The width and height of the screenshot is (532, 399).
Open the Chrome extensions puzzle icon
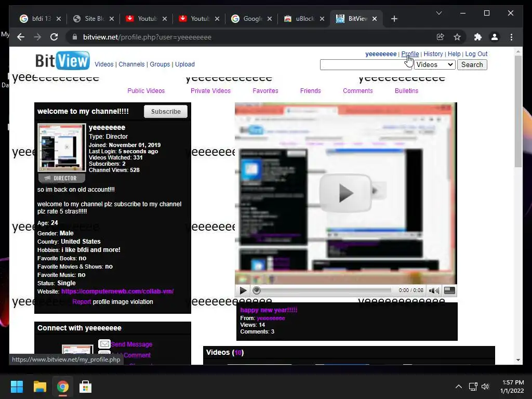coord(478,37)
